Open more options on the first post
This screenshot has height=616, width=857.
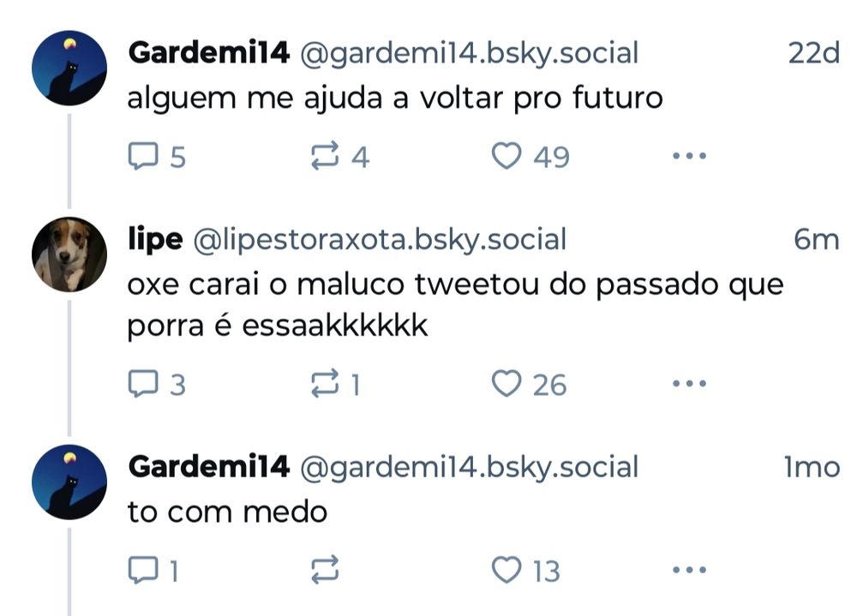[x=688, y=157]
